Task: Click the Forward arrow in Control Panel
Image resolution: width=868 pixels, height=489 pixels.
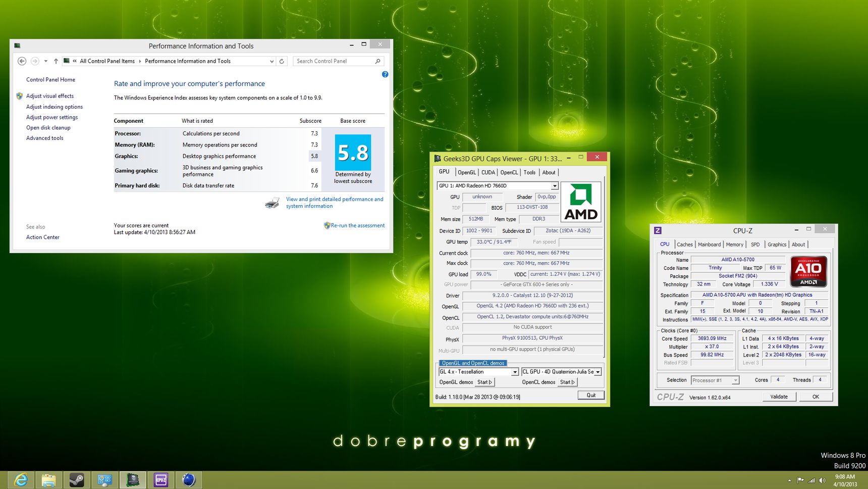Action: pos(35,61)
